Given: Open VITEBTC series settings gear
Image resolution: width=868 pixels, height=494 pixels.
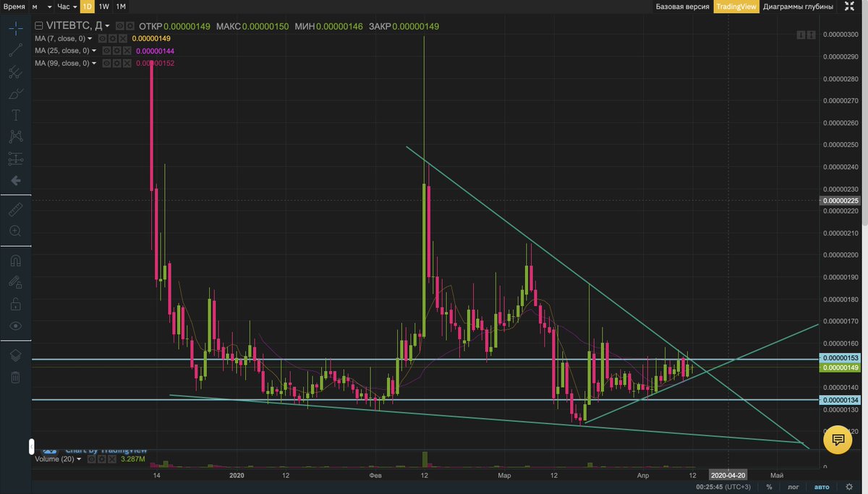Looking at the screenshot, I should click(130, 26).
